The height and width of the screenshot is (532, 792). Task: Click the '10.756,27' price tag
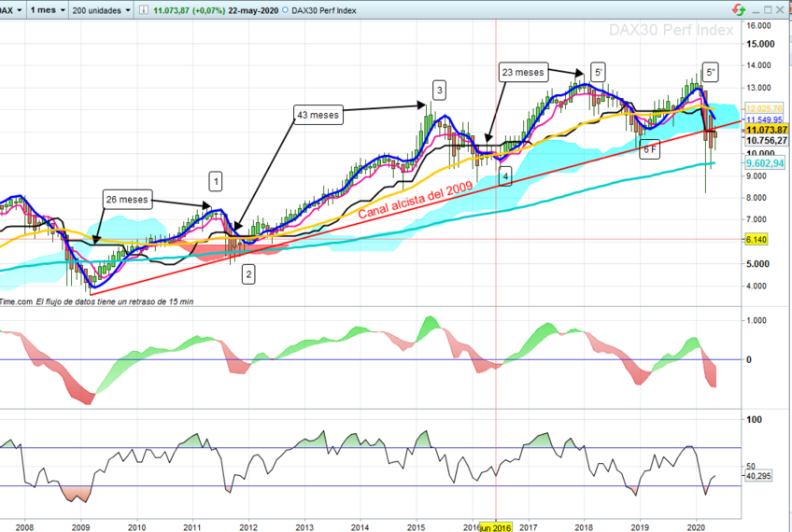pyautogui.click(x=767, y=140)
